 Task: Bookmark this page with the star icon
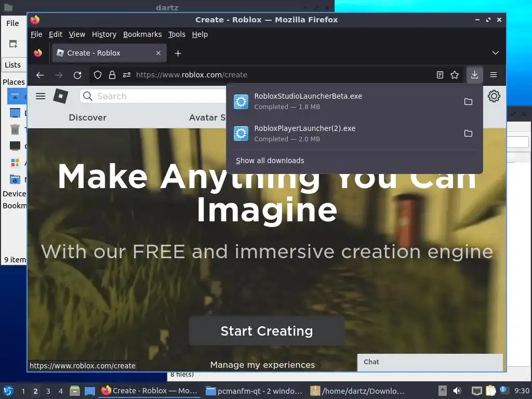[x=455, y=75]
